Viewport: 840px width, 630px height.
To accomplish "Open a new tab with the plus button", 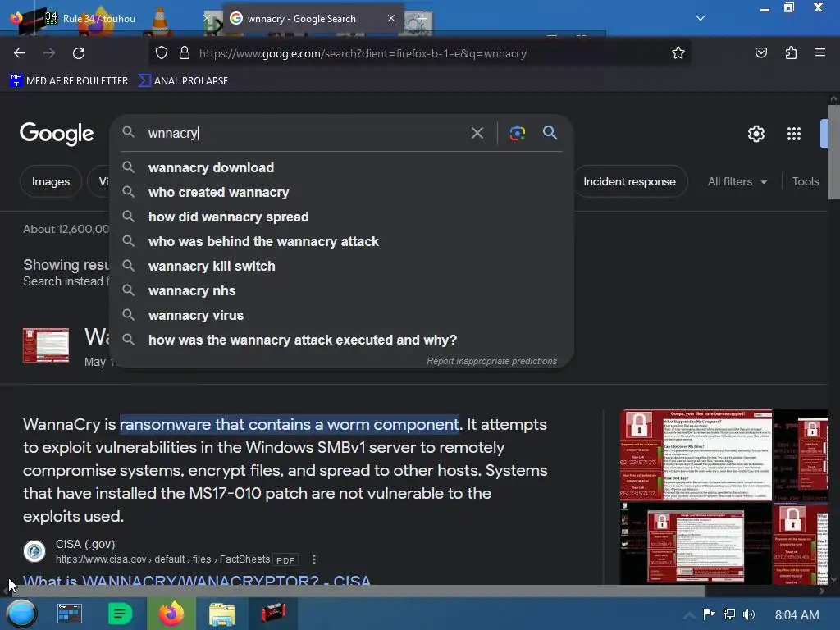I will tap(422, 19).
